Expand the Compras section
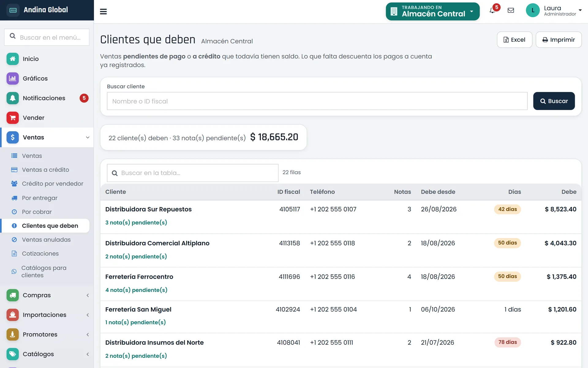Image resolution: width=588 pixels, height=368 pixels. (x=47, y=295)
